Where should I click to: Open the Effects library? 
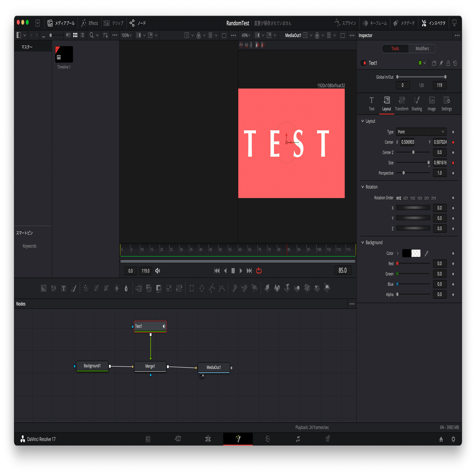point(89,23)
